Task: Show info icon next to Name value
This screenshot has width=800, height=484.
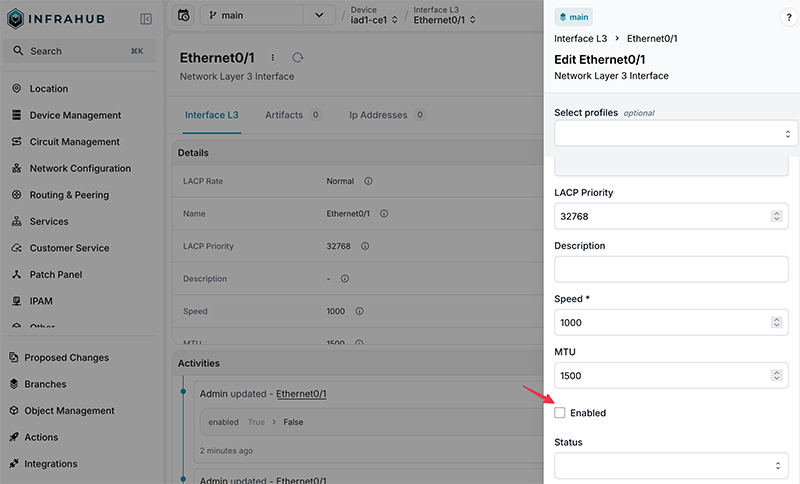Action: [384, 214]
